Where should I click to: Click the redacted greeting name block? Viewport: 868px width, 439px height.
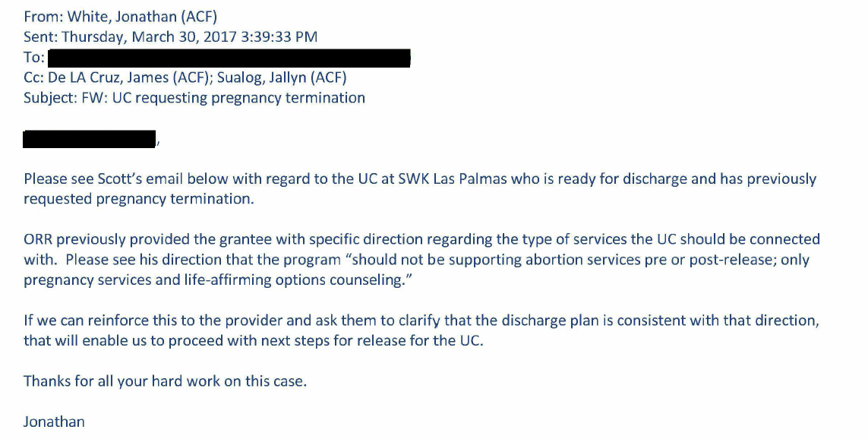[89, 139]
